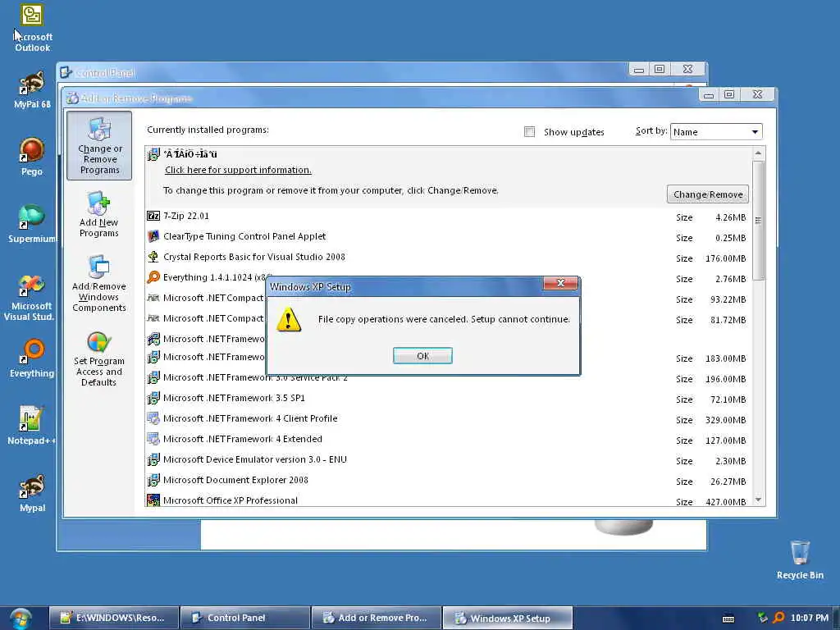Open Notepad++ desktop shortcut
The width and height of the screenshot is (840, 630).
point(31,426)
